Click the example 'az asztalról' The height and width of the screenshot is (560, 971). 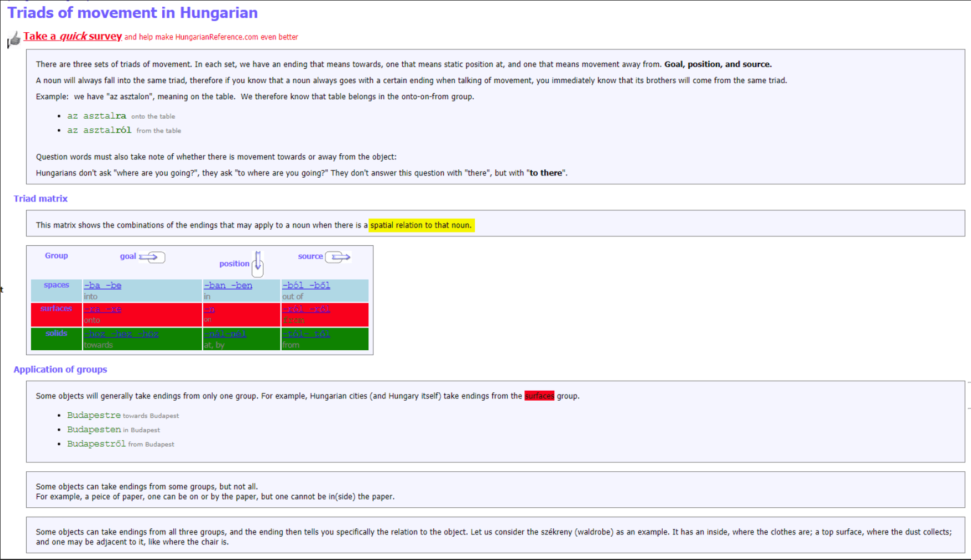(99, 130)
